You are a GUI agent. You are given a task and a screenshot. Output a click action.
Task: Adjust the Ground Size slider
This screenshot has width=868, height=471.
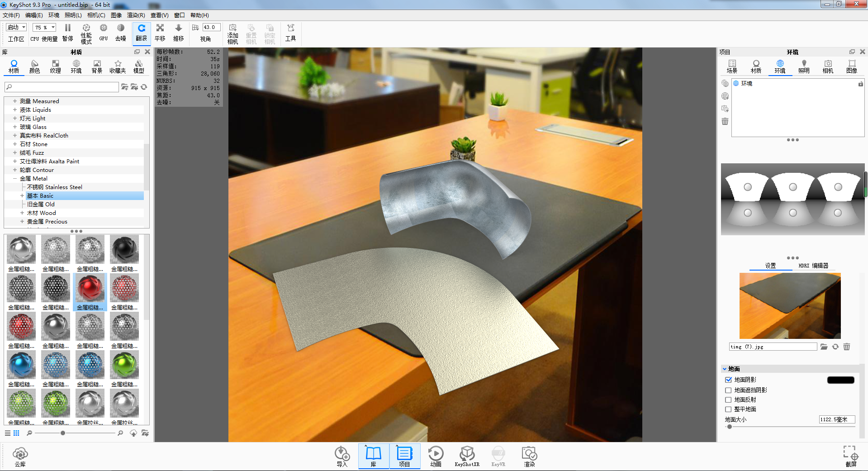pyautogui.click(x=730, y=427)
